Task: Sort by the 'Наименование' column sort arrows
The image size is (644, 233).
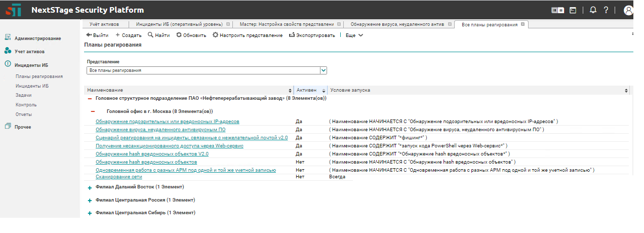Action: [290, 90]
